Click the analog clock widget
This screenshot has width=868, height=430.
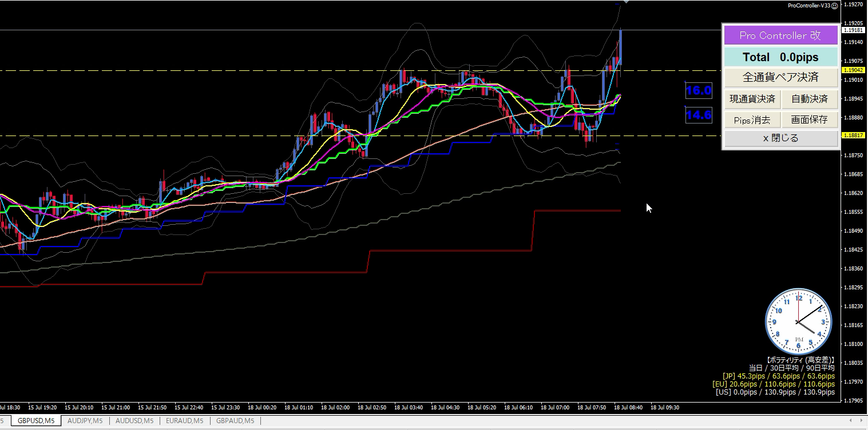(x=798, y=321)
